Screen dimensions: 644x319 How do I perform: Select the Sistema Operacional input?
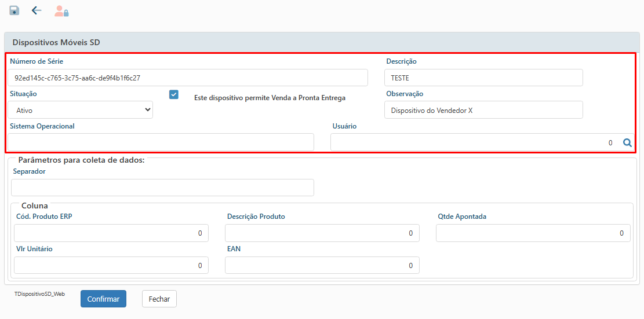click(161, 142)
